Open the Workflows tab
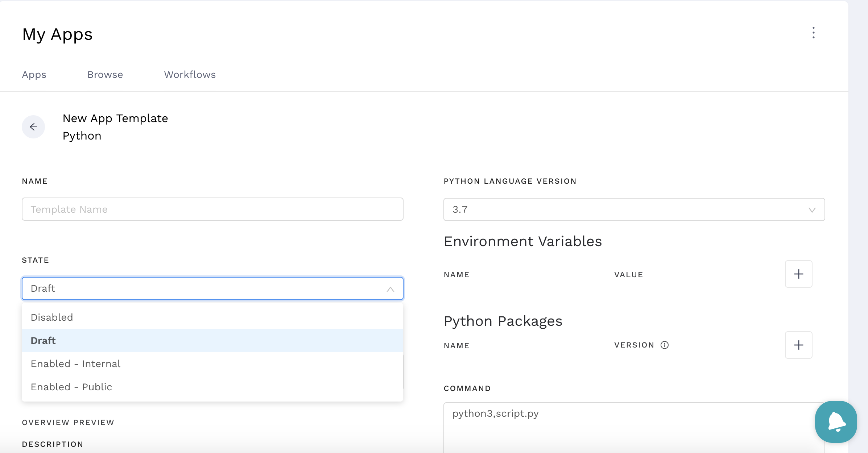Viewport: 868px width, 453px height. click(190, 75)
